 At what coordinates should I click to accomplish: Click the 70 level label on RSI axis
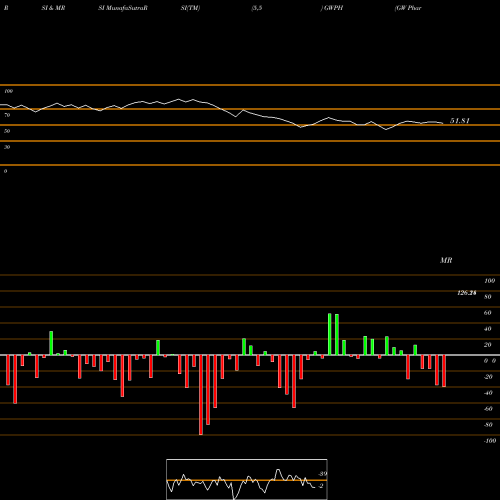(7, 115)
